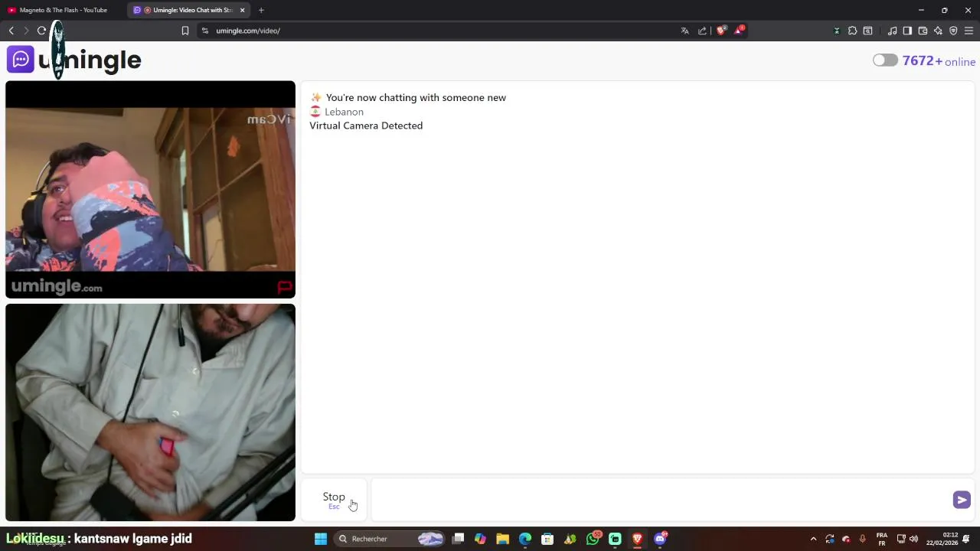Toggle the switch beside online count
980x551 pixels.
coord(885,60)
